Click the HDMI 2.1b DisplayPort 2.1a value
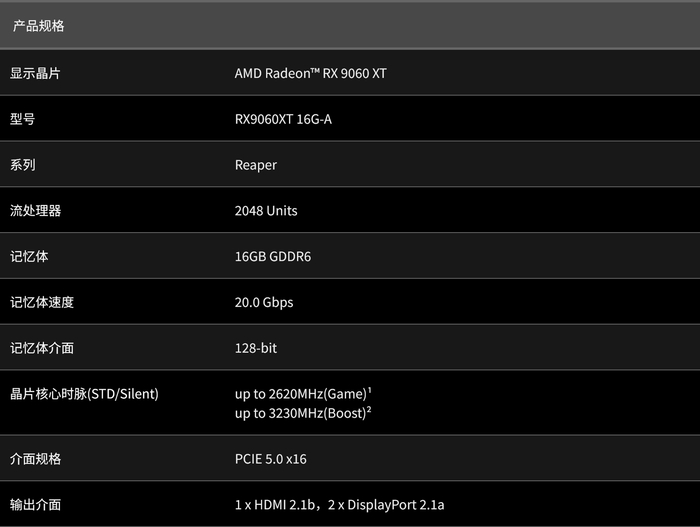700x527 pixels. [x=339, y=505]
